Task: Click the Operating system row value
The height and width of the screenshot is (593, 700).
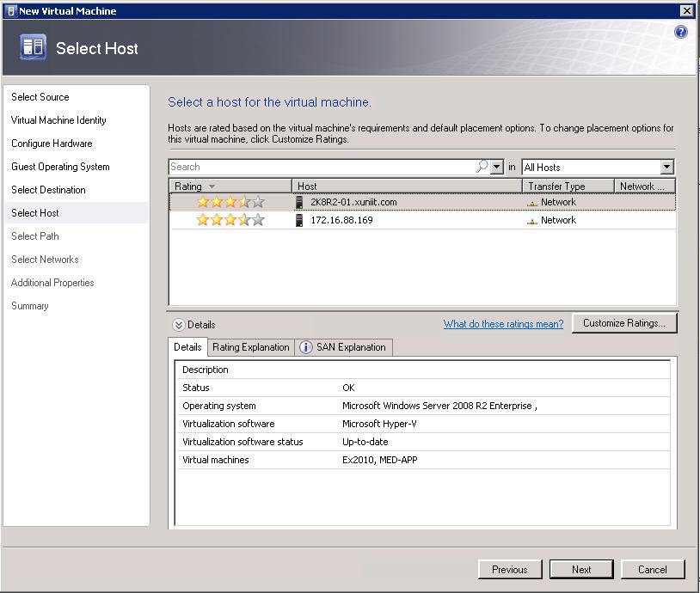Action: [439, 406]
